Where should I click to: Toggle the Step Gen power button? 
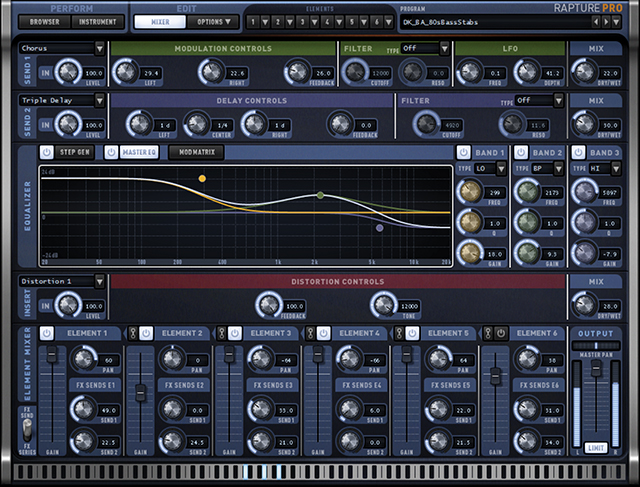(47, 152)
